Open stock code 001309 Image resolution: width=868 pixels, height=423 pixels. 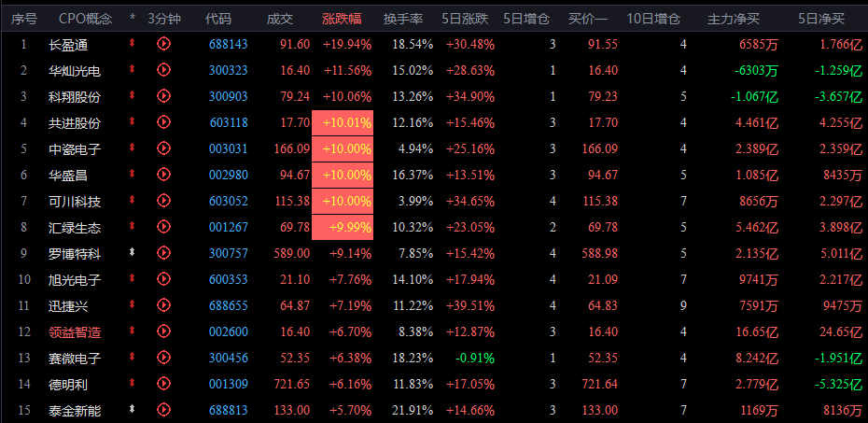[x=228, y=384]
